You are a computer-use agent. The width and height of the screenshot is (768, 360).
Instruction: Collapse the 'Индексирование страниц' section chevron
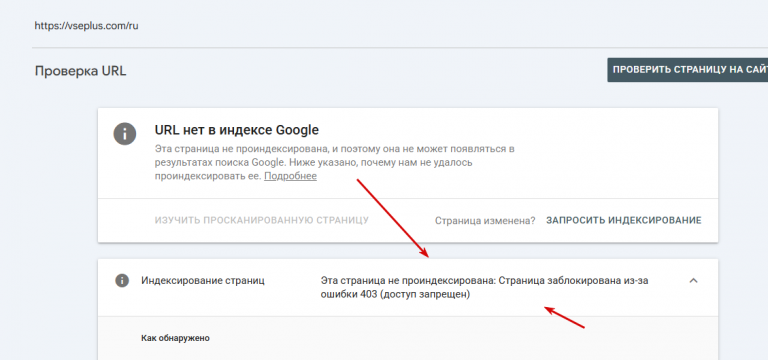tap(693, 281)
